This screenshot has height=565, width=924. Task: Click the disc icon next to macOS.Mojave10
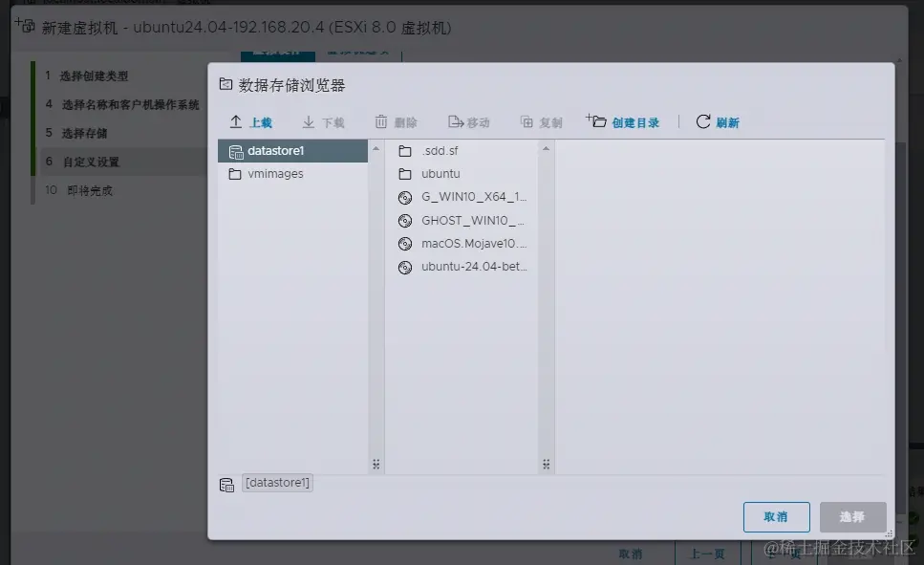coord(405,244)
